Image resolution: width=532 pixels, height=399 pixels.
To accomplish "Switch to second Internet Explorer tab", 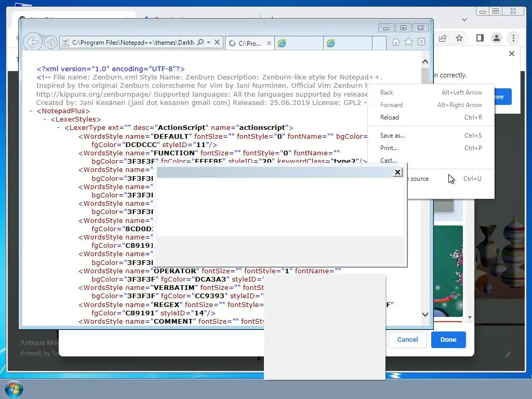I will click(299, 43).
